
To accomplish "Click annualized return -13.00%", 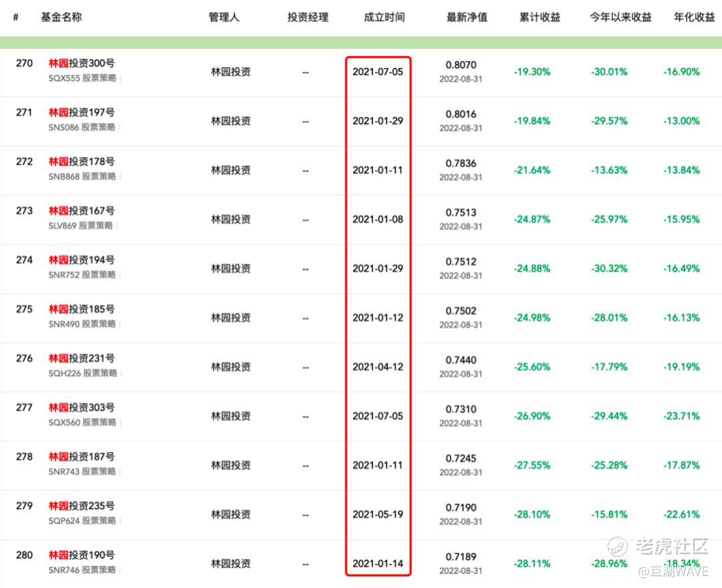I will [x=681, y=122].
